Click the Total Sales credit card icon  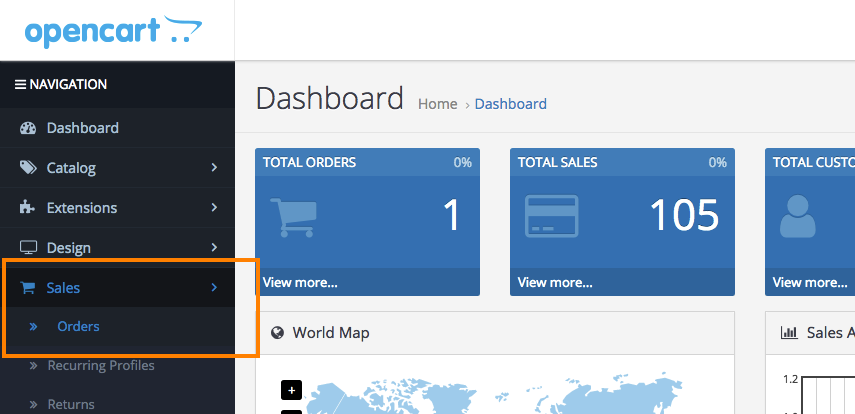(551, 218)
